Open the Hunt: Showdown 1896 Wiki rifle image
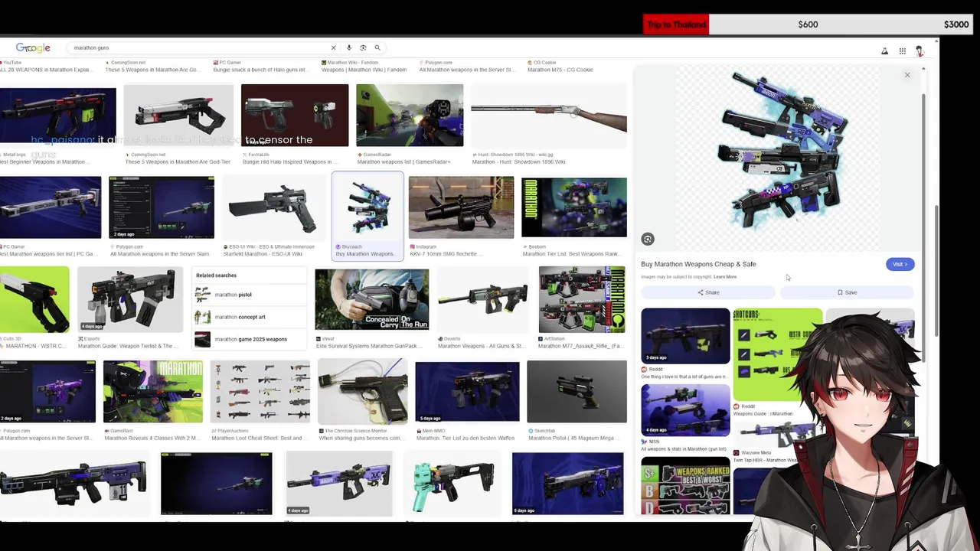Viewport: 980px width, 551px height. pyautogui.click(x=548, y=115)
